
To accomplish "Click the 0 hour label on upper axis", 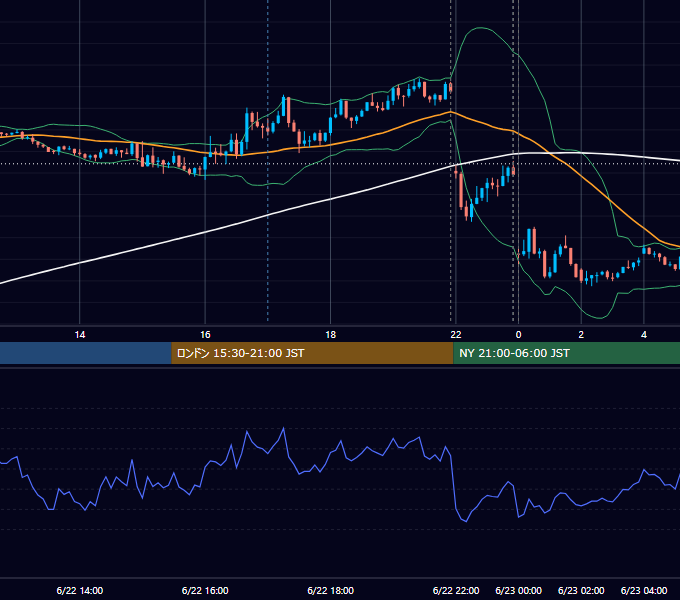I will [x=518, y=335].
